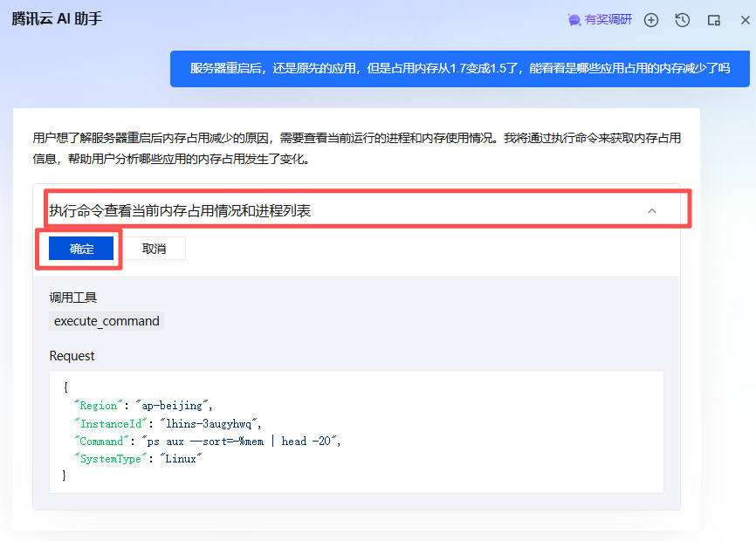Select the execute_command tool tag
Viewport: 756px width, 541px height.
(x=107, y=321)
